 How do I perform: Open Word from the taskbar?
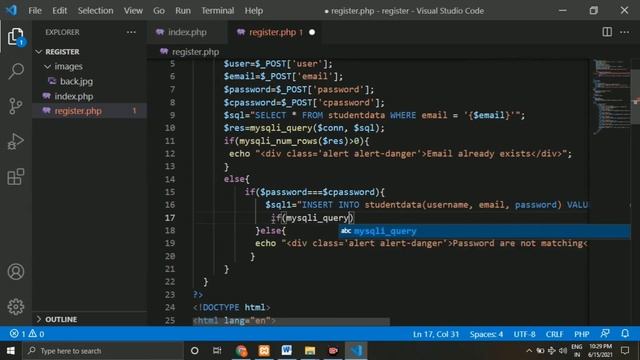click(287, 351)
